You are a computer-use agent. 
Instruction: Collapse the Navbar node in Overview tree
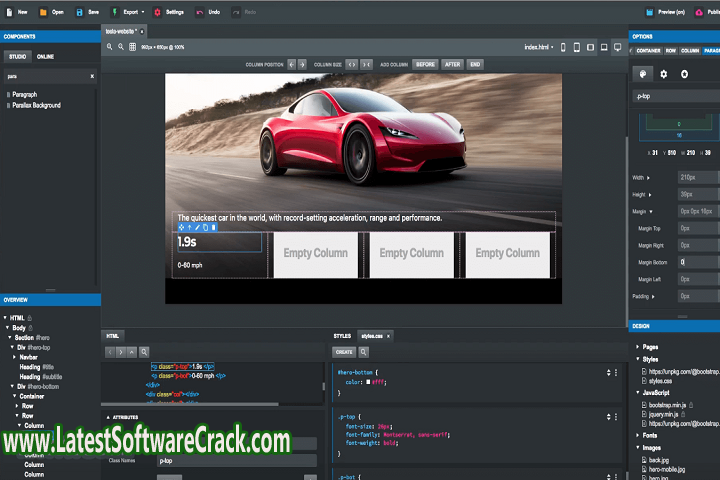14,357
